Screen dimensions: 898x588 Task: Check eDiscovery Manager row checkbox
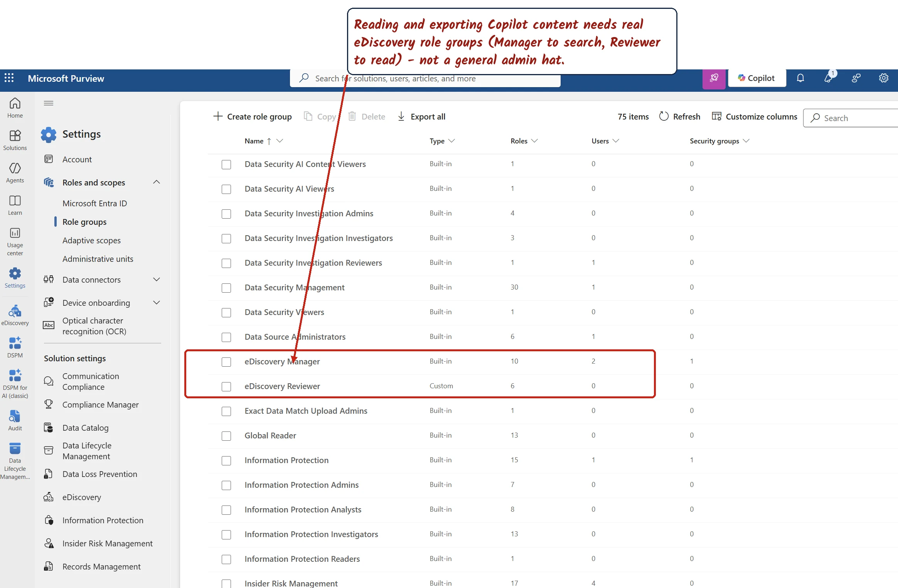tap(226, 362)
